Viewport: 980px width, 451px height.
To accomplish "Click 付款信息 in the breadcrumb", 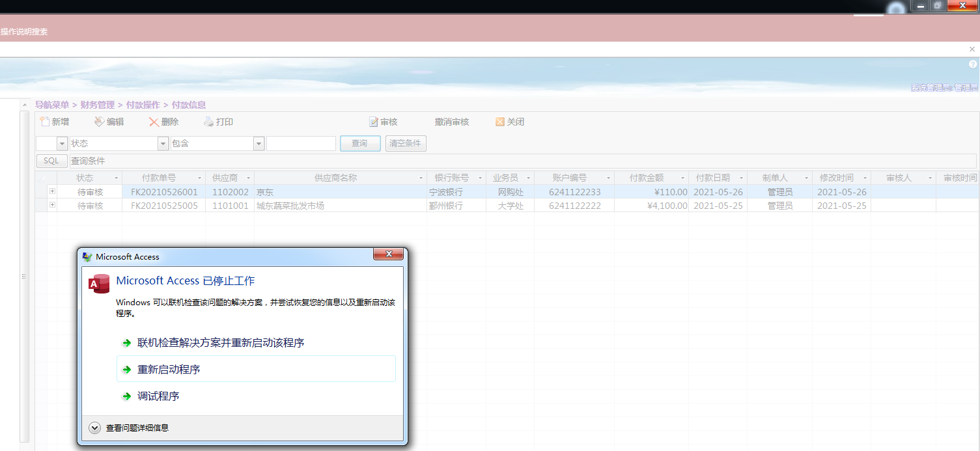I will click(x=189, y=105).
